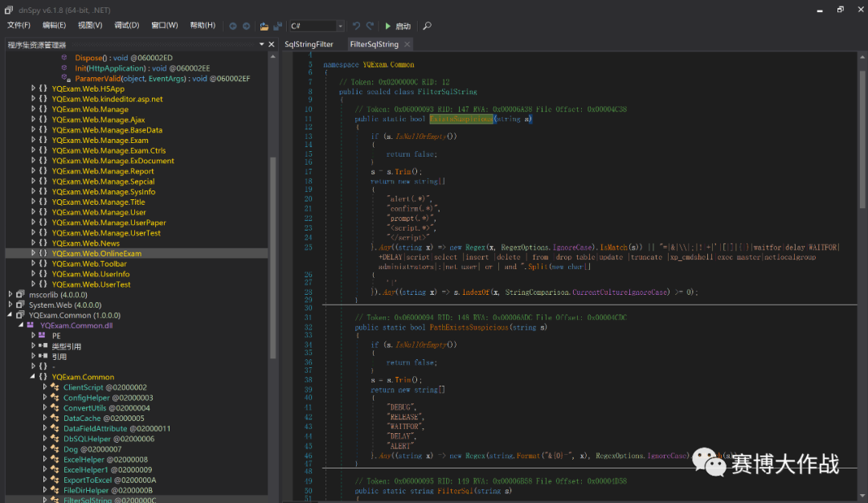
Task: Expand the YQExam.Web.Manage.Exam namespace
Action: (33, 141)
